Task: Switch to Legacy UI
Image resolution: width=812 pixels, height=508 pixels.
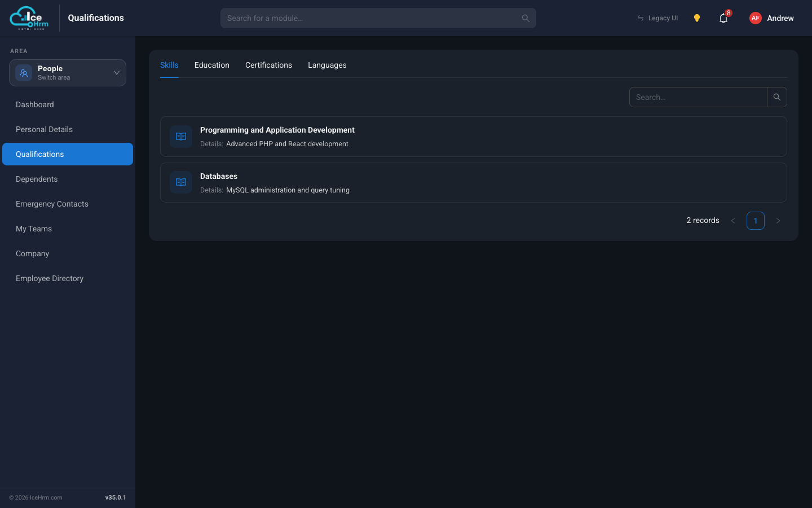Action: [x=657, y=18]
